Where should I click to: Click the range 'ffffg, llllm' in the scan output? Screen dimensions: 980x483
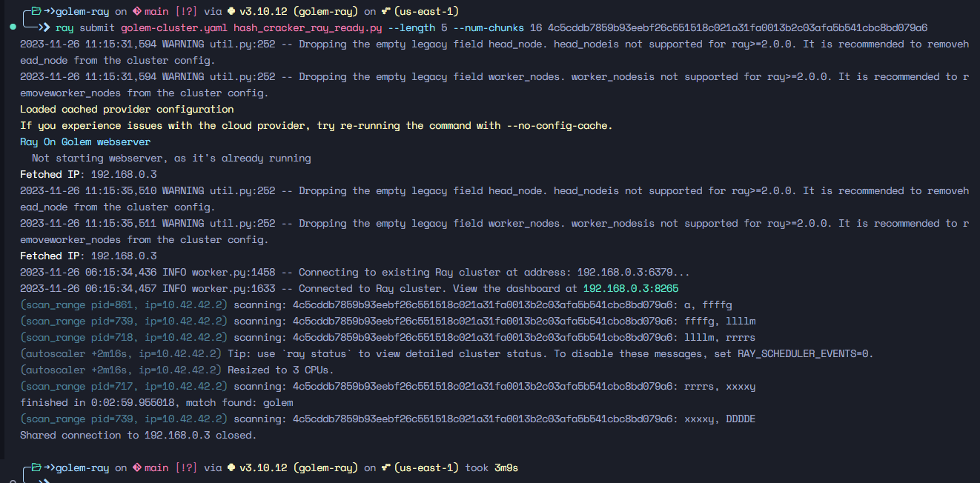click(720, 322)
